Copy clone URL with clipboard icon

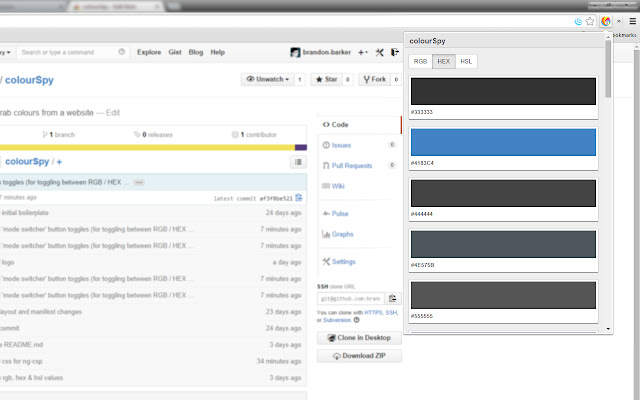point(393,299)
